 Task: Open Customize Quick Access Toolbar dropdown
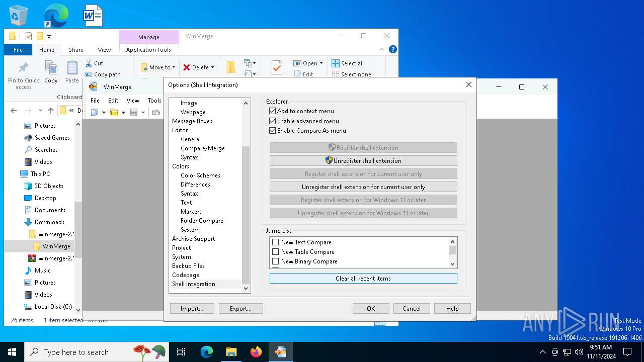click(49, 36)
